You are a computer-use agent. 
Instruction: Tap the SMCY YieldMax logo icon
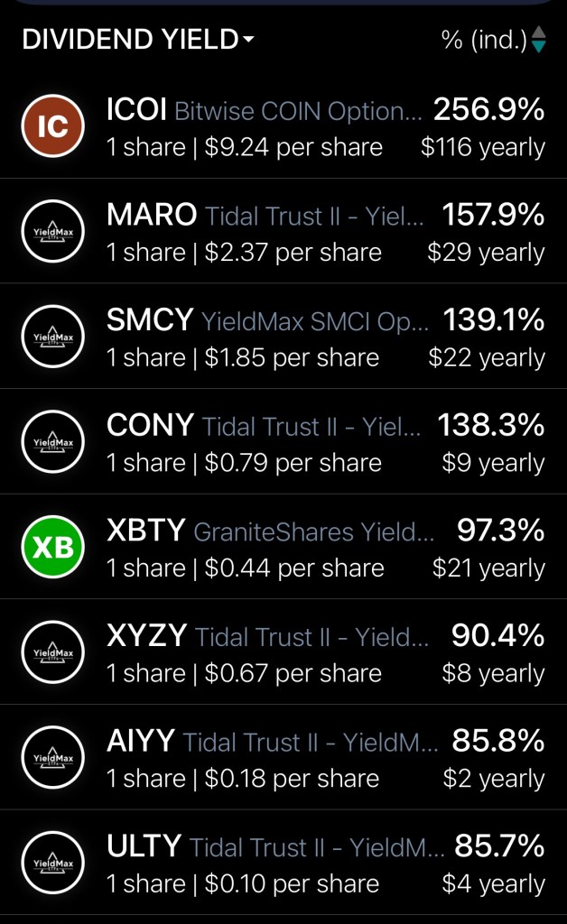click(52, 337)
